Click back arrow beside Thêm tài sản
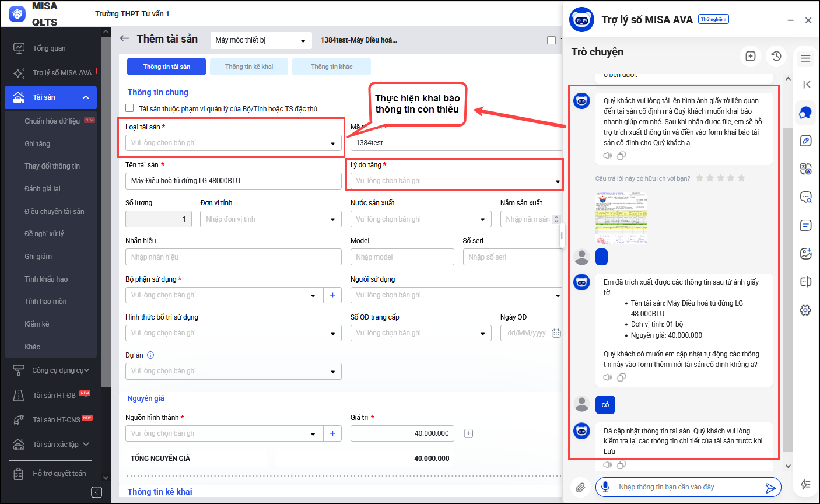The height and width of the screenshot is (504, 820). pos(124,39)
